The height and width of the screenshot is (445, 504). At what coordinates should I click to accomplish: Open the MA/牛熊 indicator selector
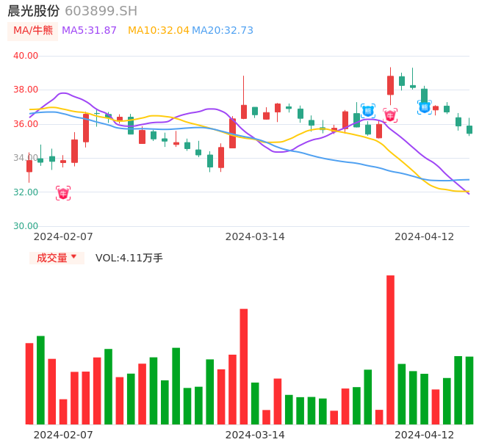pos(33,31)
